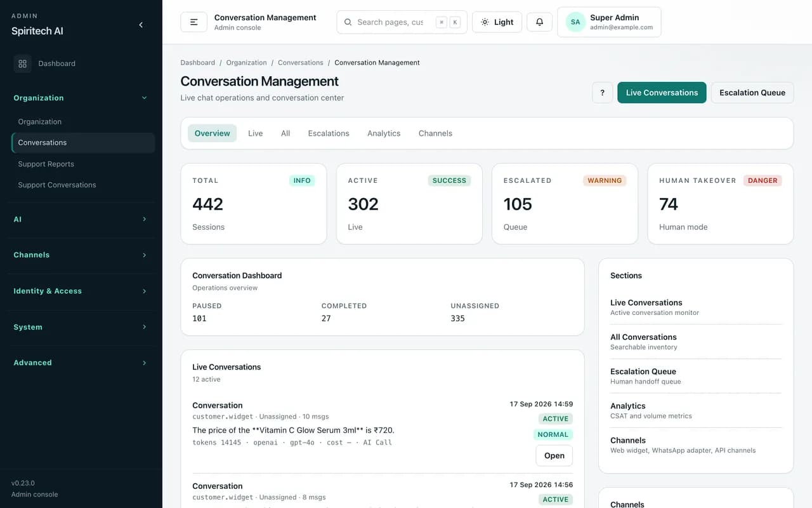Open All Conversations in Sections panel

click(x=696, y=342)
